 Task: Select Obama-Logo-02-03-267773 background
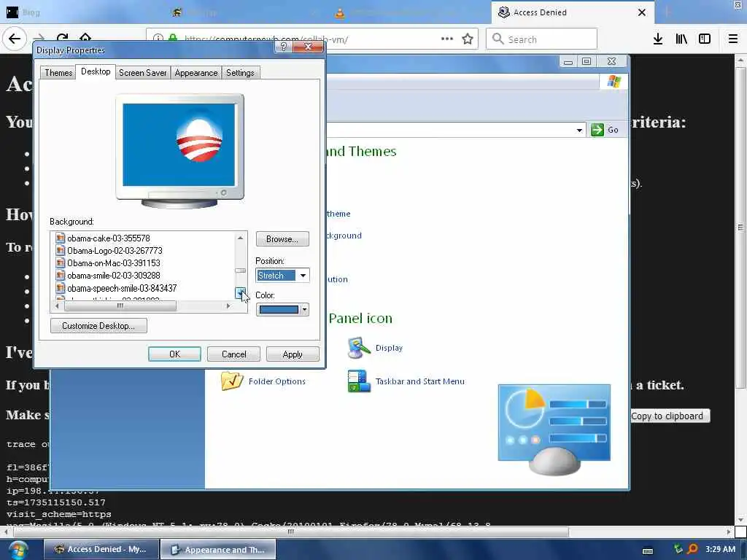pyautogui.click(x=115, y=251)
